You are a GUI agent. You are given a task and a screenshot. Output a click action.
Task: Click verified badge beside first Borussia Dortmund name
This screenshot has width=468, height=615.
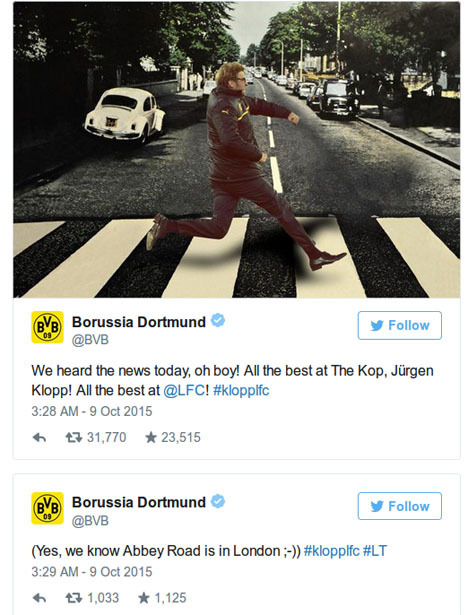coord(218,321)
